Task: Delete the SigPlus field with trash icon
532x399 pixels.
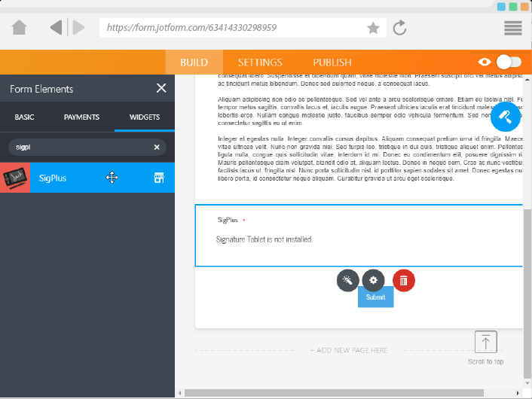Action: pos(404,281)
